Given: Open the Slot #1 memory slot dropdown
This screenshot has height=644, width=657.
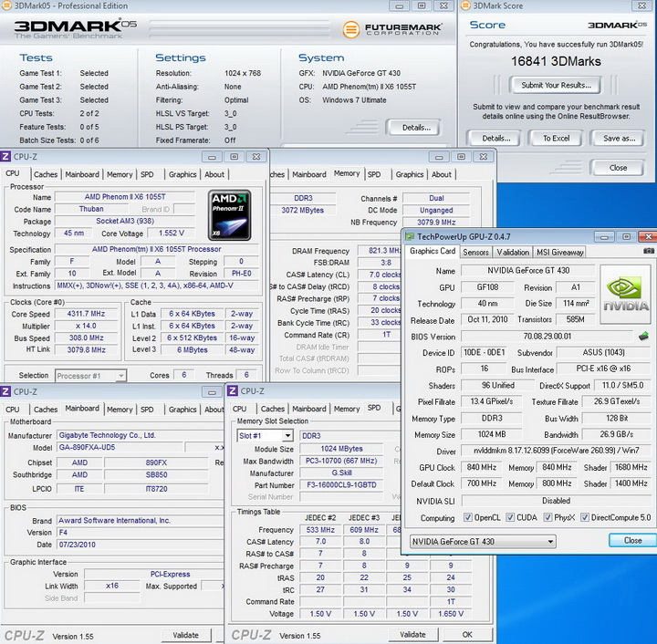Looking at the screenshot, I should tap(265, 436).
